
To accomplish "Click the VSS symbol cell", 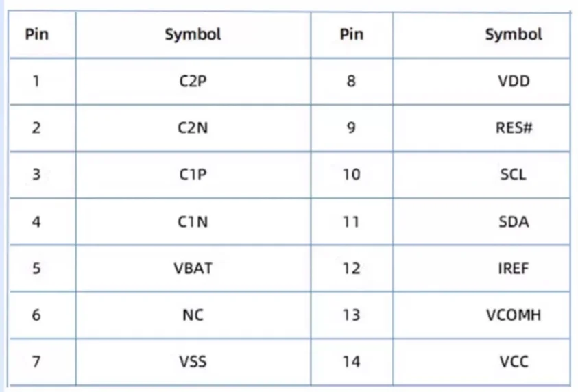I will pos(193,362).
